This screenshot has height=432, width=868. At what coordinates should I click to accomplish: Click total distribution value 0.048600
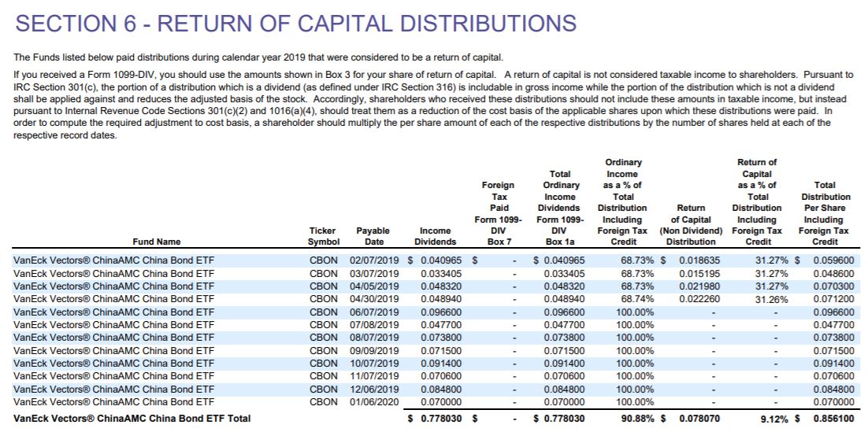coord(833,273)
